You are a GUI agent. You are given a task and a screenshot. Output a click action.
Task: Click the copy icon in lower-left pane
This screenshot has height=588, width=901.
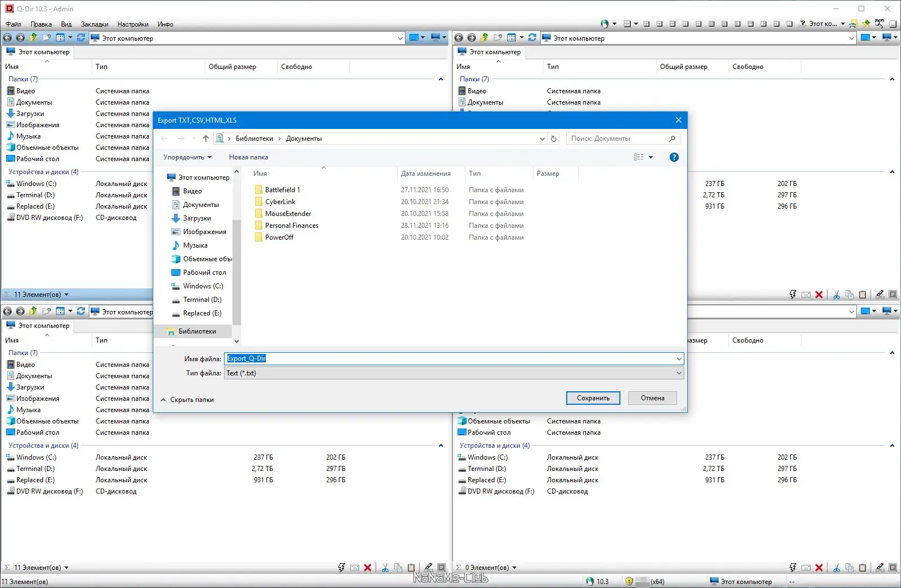click(x=398, y=568)
